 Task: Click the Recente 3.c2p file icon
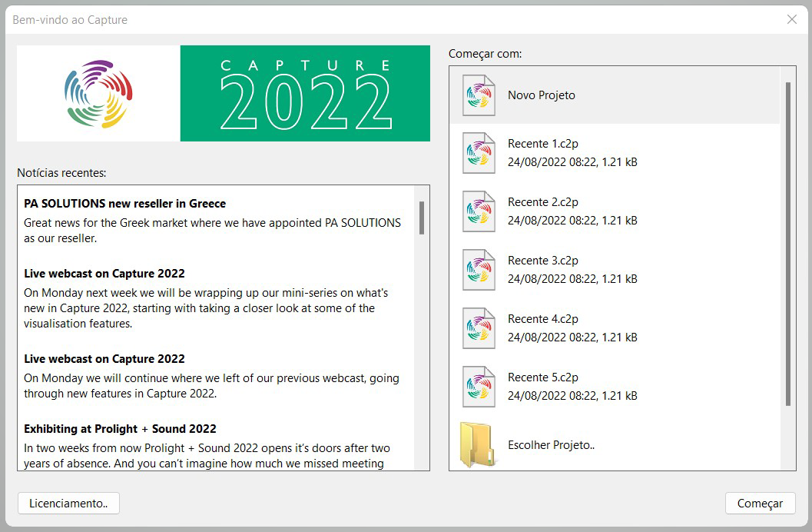pos(479,270)
